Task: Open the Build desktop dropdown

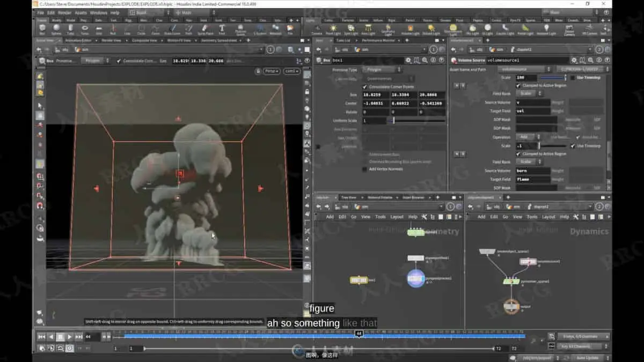Action: (x=149, y=12)
